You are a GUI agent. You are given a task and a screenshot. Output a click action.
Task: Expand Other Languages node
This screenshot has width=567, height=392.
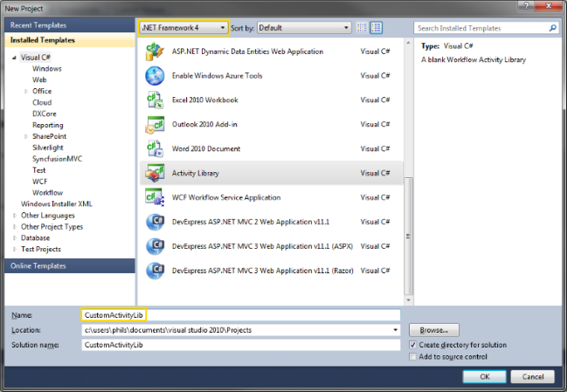pos(15,216)
